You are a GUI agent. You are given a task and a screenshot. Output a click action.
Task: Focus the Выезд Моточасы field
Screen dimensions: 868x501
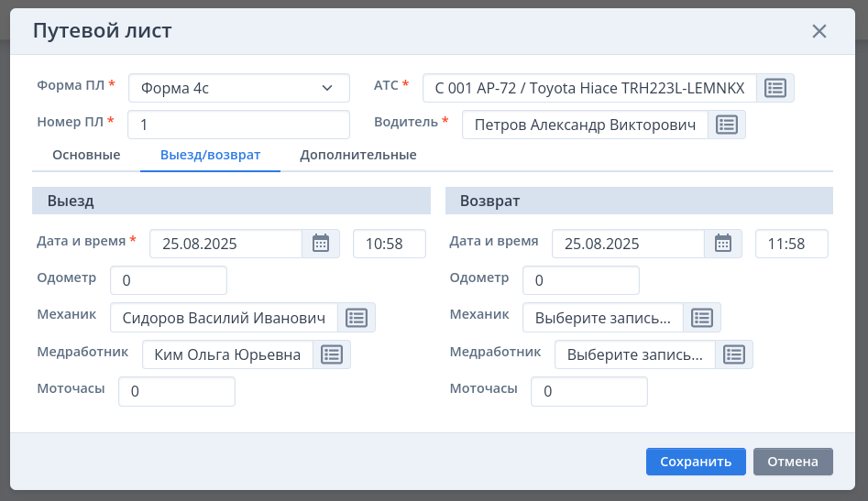pyautogui.click(x=177, y=391)
